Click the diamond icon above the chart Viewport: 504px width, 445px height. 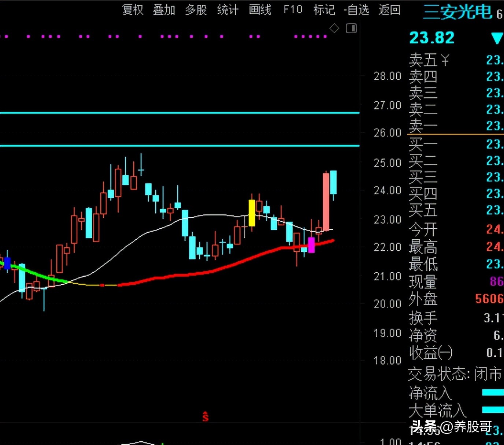[334, 28]
